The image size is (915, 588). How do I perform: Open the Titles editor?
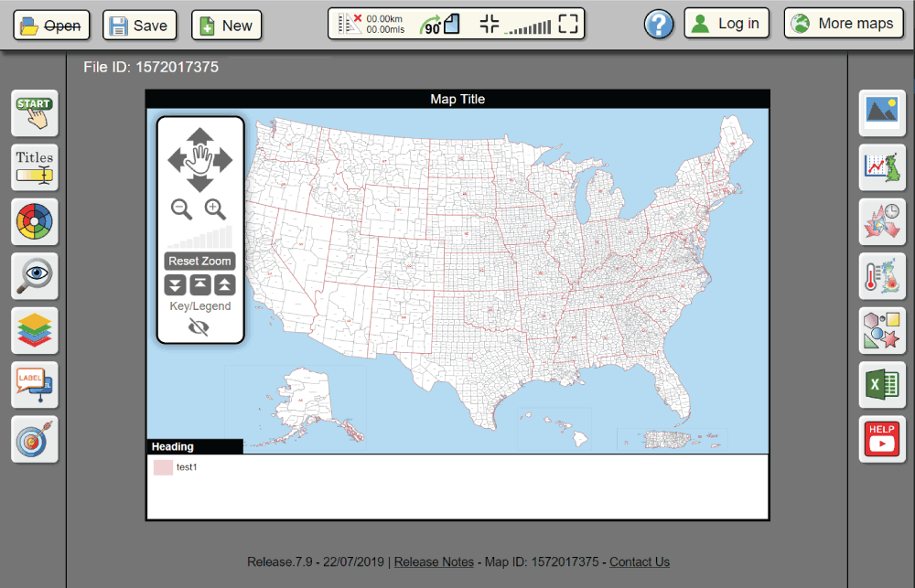34,167
